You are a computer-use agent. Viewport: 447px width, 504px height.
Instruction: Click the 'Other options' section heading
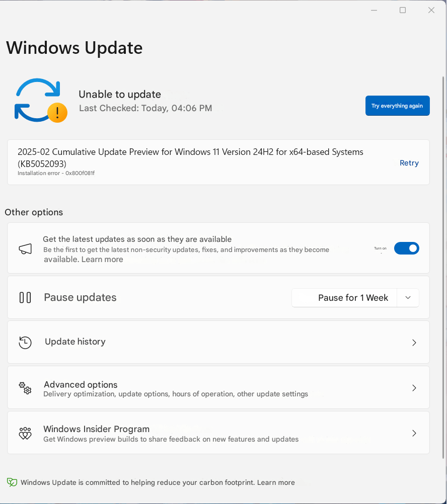click(34, 212)
